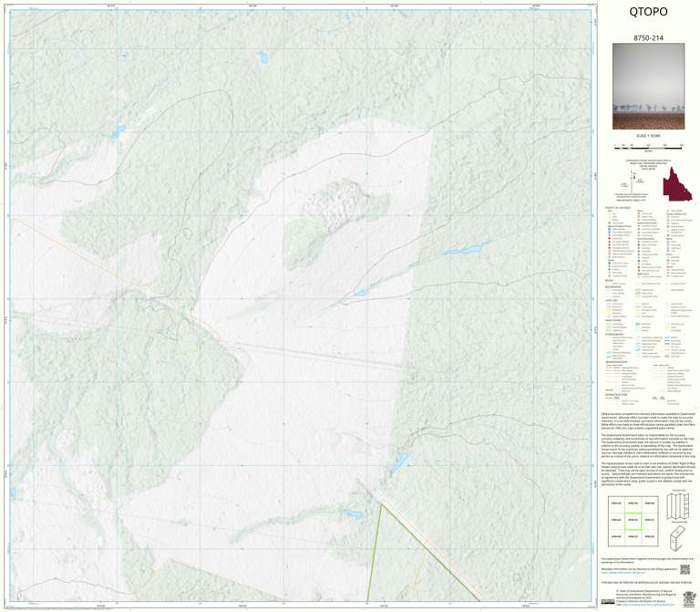Select the green highlighted cell in the index grid
Screen dimensions: 700x612
point(633,521)
